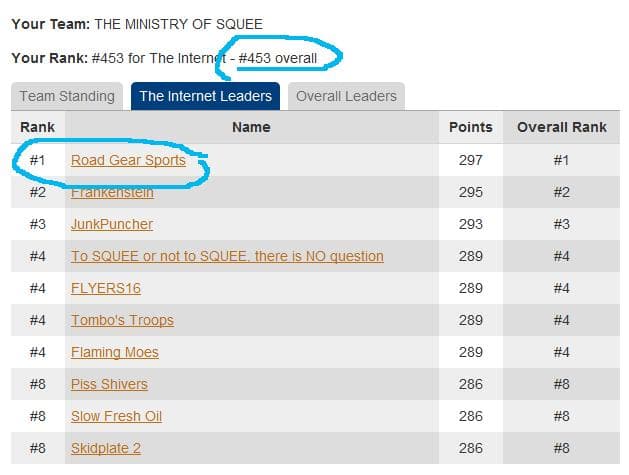Click the FLYERS16 team link
The height and width of the screenshot is (475, 629).
coord(105,288)
